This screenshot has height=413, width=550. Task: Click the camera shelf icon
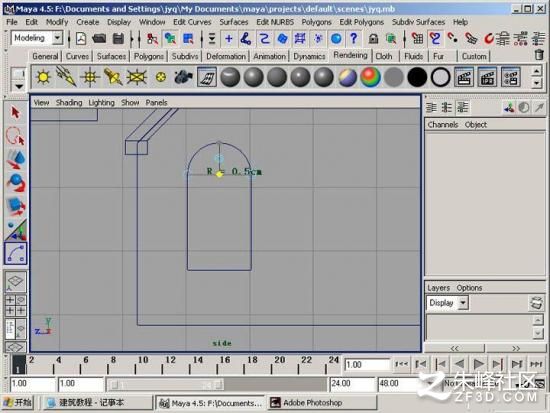pyautogui.click(x=183, y=77)
